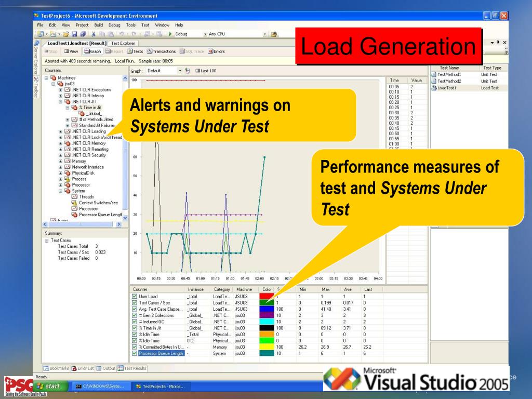Click the Machines node error icon

[x=54, y=78]
